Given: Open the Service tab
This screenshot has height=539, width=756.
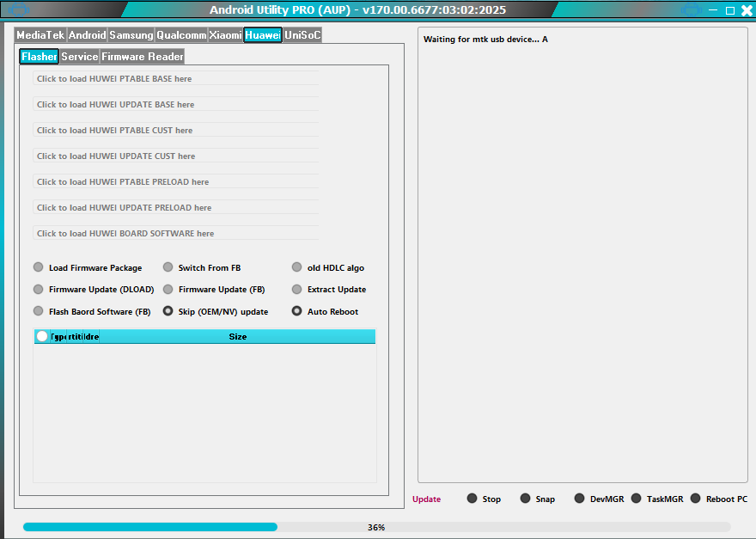Looking at the screenshot, I should click(x=79, y=56).
